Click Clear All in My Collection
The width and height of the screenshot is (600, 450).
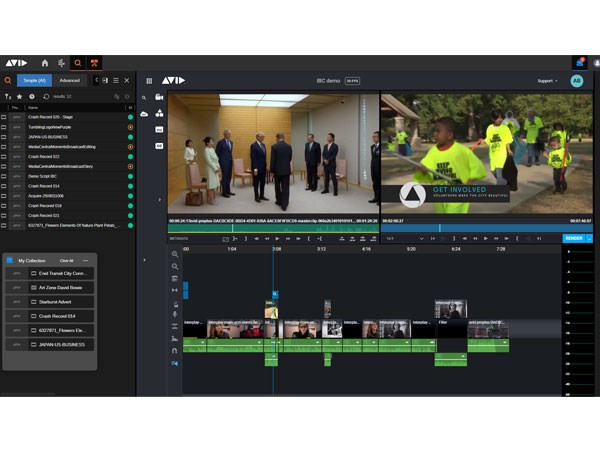(x=66, y=260)
